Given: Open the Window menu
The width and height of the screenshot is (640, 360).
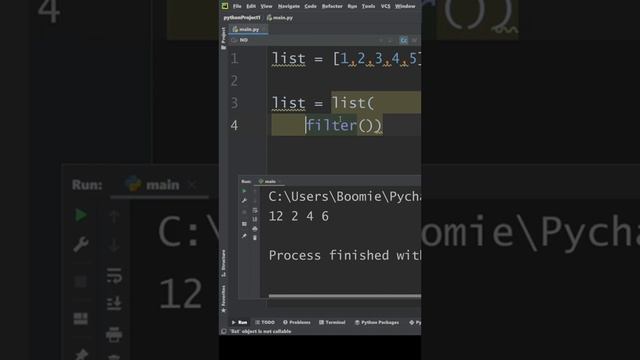Looking at the screenshot, I should coord(405,6).
